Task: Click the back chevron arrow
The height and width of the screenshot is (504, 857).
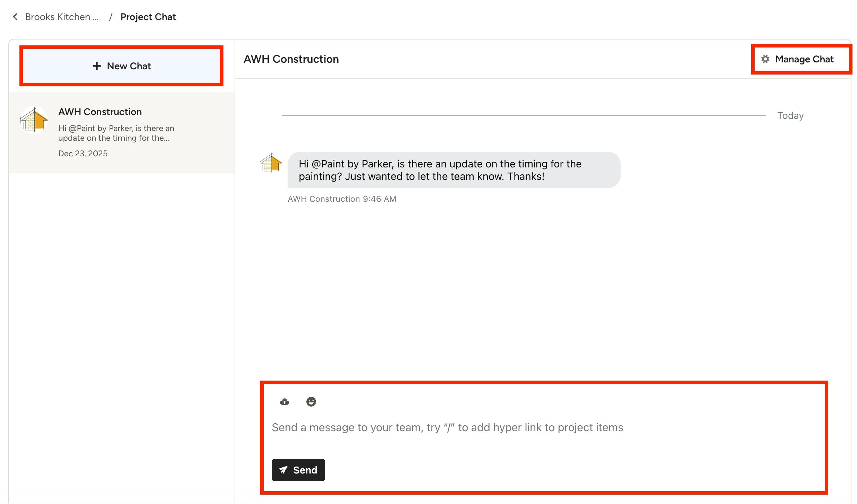Action: pyautogui.click(x=15, y=17)
